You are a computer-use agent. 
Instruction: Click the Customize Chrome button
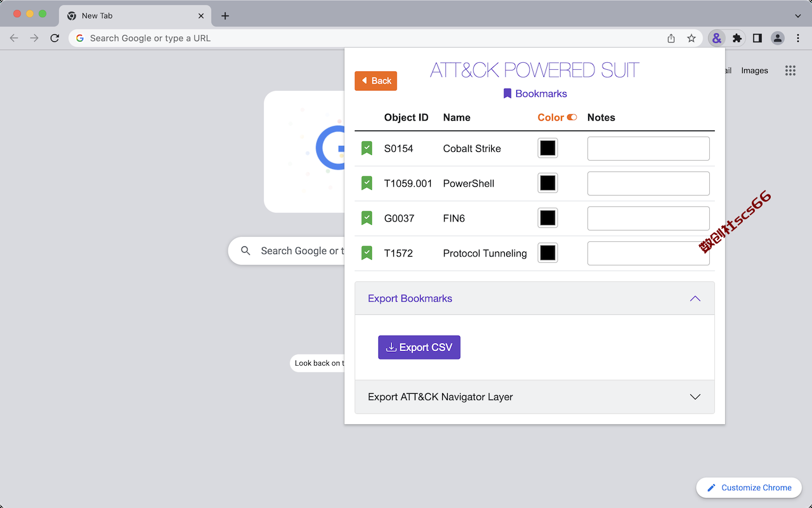click(749, 488)
